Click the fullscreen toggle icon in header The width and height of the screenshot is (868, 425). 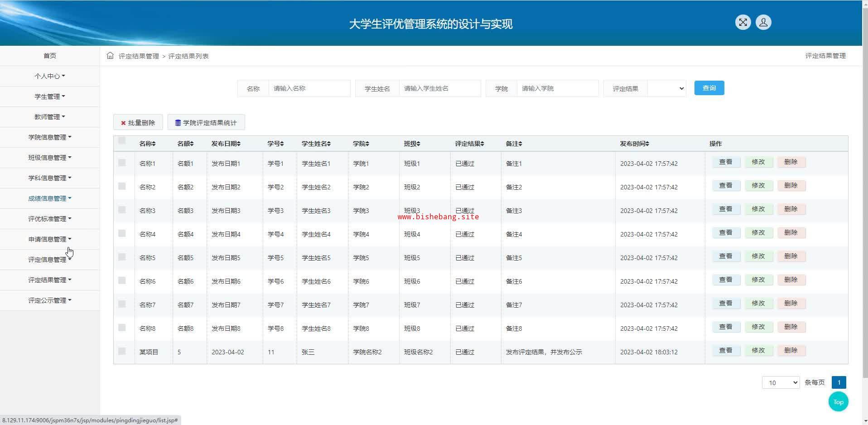click(x=743, y=23)
